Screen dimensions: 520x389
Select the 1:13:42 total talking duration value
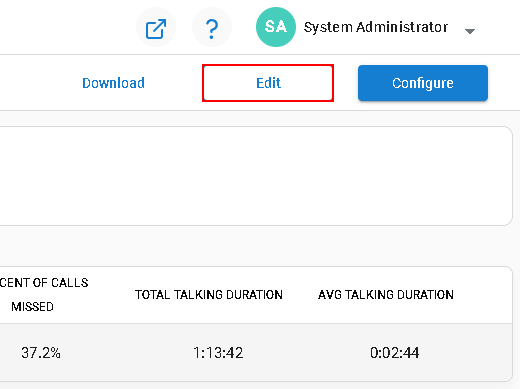(218, 353)
